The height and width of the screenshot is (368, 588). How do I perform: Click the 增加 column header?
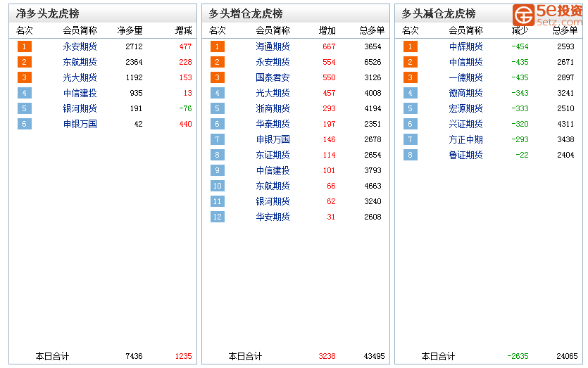click(x=327, y=30)
